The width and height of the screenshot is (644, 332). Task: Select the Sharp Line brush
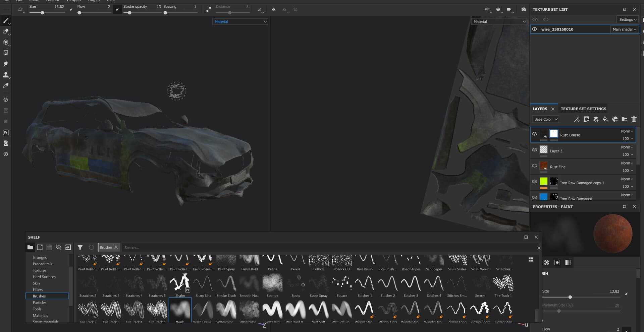pos(203,286)
